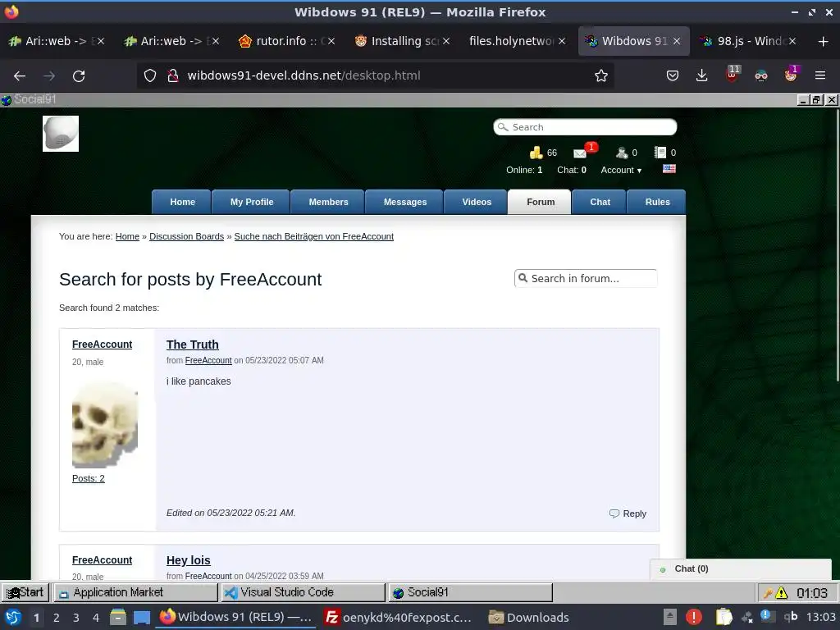Click the Chat: 0 counter in header
This screenshot has width=840, height=630.
click(x=572, y=170)
